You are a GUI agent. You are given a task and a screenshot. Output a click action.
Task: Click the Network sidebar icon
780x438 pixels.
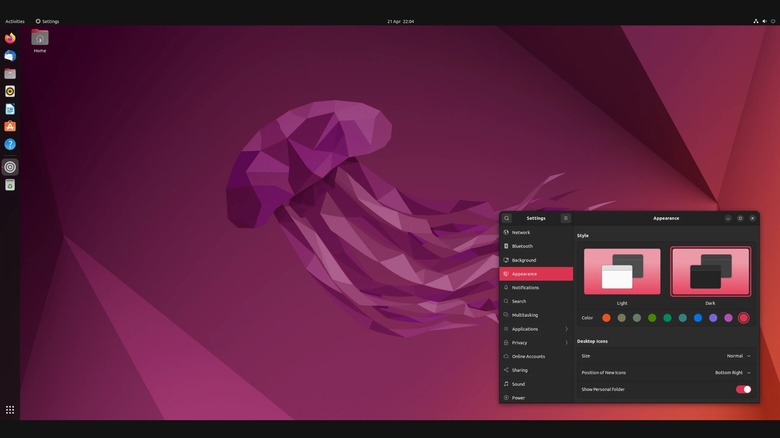point(506,232)
